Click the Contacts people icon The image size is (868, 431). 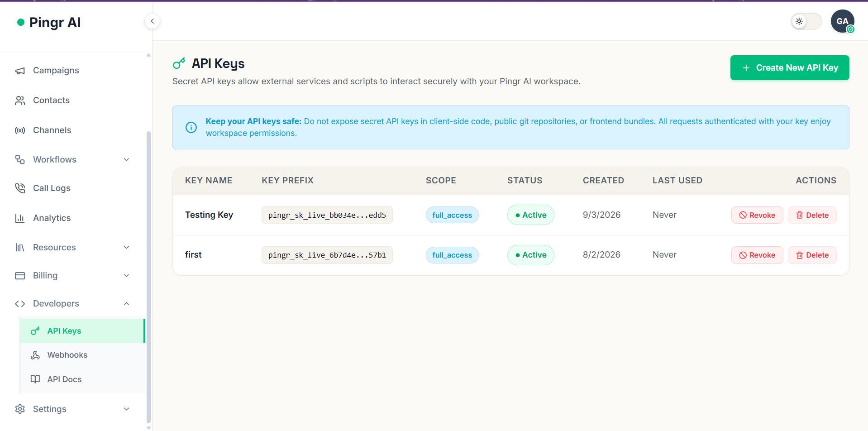(20, 101)
